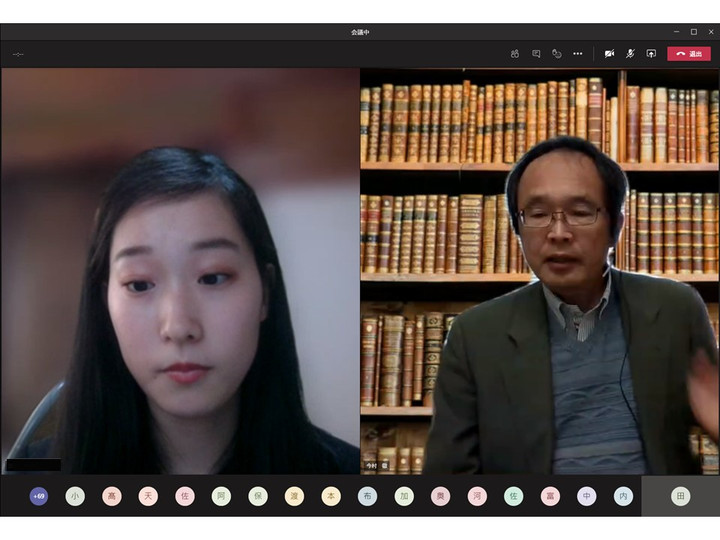
Task: Select the 田 participant tile at bottom right
Action: click(680, 496)
